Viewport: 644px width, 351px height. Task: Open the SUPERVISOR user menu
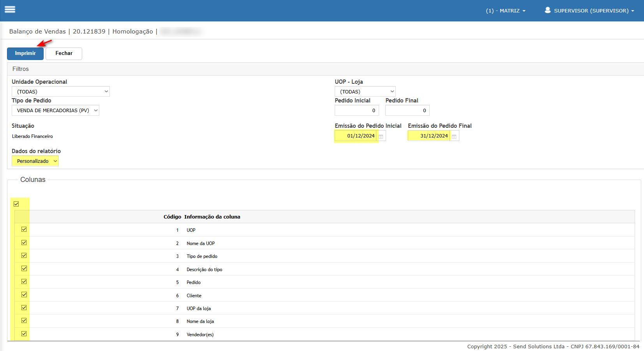click(x=593, y=11)
